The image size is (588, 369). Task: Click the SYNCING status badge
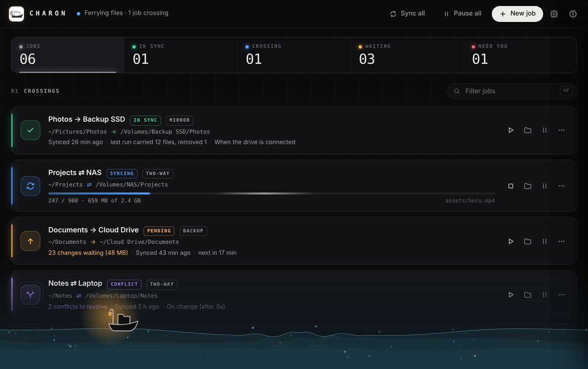coord(122,174)
